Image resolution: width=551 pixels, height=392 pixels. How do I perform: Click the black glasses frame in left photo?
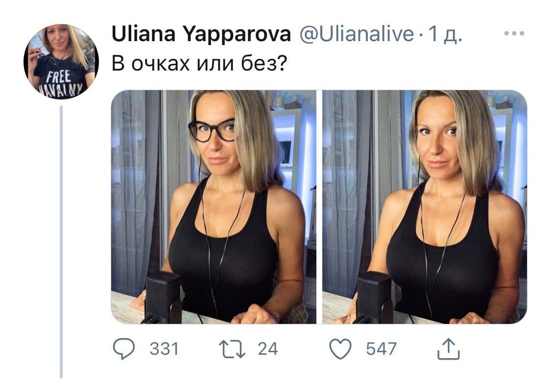click(x=212, y=131)
